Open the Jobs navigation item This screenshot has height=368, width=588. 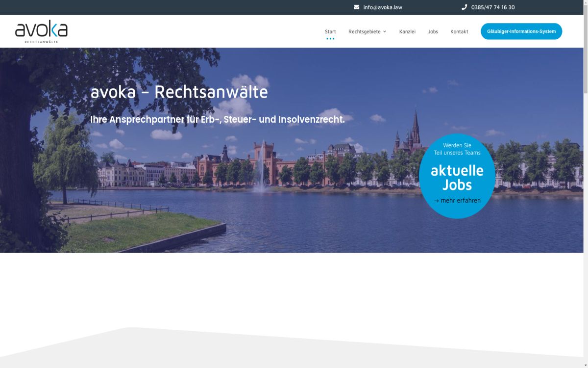click(433, 31)
